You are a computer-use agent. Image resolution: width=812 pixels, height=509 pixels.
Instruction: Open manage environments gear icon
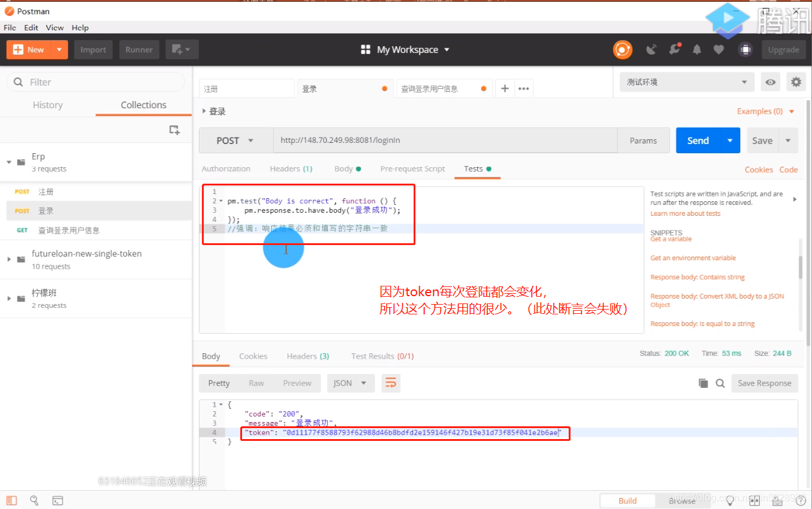pyautogui.click(x=796, y=82)
